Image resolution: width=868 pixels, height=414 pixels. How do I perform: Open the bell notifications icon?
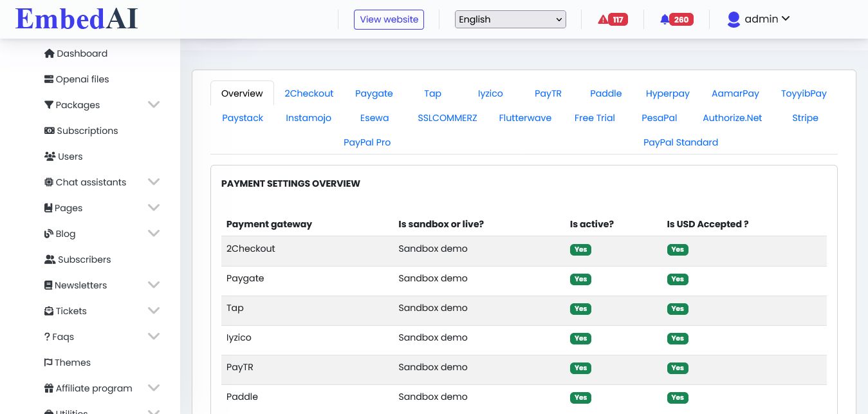point(665,19)
